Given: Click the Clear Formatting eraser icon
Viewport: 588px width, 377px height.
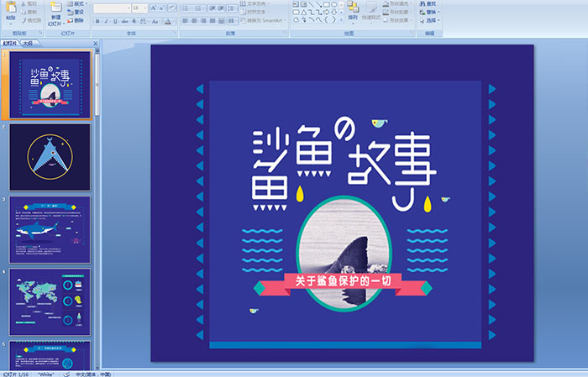Looking at the screenshot, I should coord(171,8).
